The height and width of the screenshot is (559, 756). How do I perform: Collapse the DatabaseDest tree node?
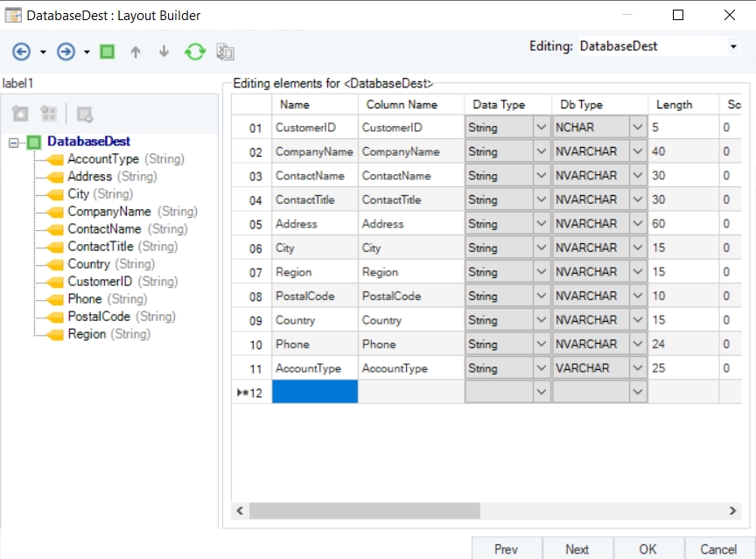pyautogui.click(x=13, y=142)
